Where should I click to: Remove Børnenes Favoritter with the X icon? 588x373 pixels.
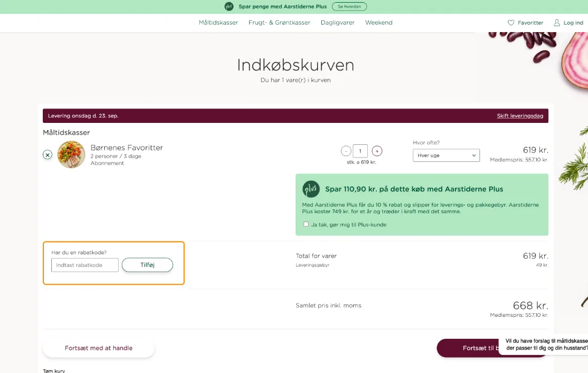[x=47, y=154]
